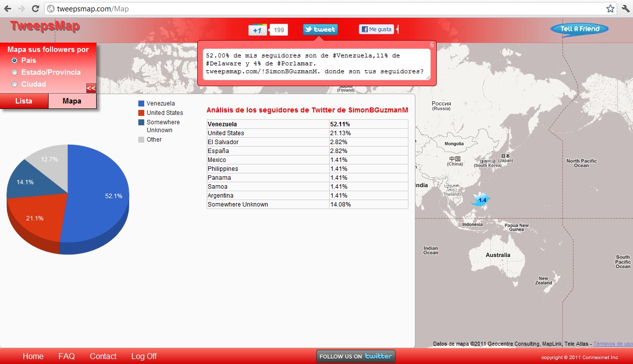Open the Contact footer link
633x364 pixels.
coord(103,357)
